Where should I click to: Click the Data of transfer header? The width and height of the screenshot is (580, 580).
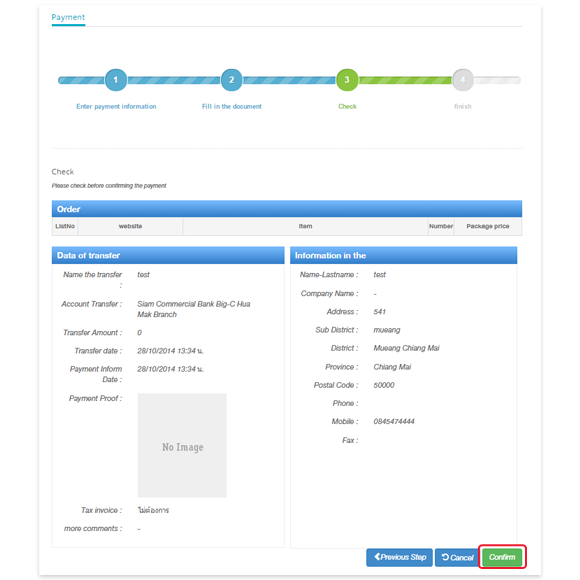168,255
